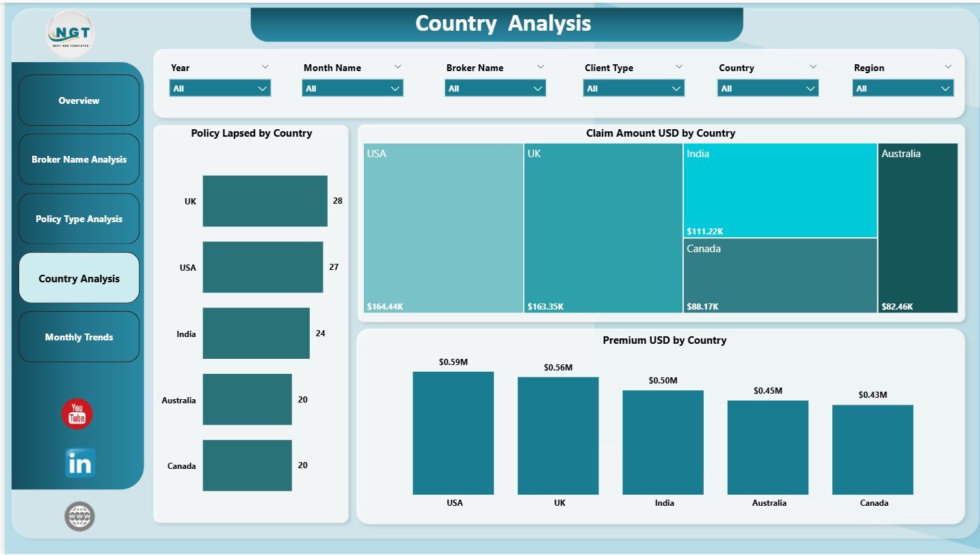Switch to the Overview page
This screenshot has height=555, width=980.
79,100
